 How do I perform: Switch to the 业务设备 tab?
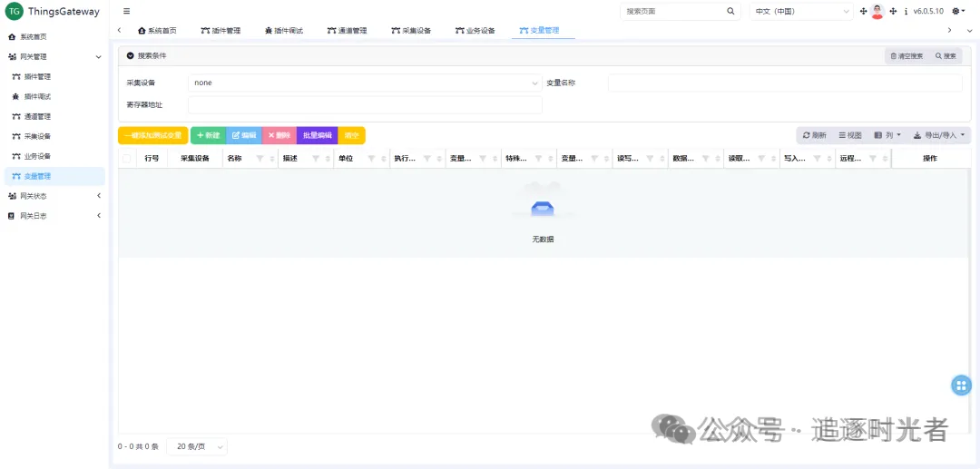475,30
